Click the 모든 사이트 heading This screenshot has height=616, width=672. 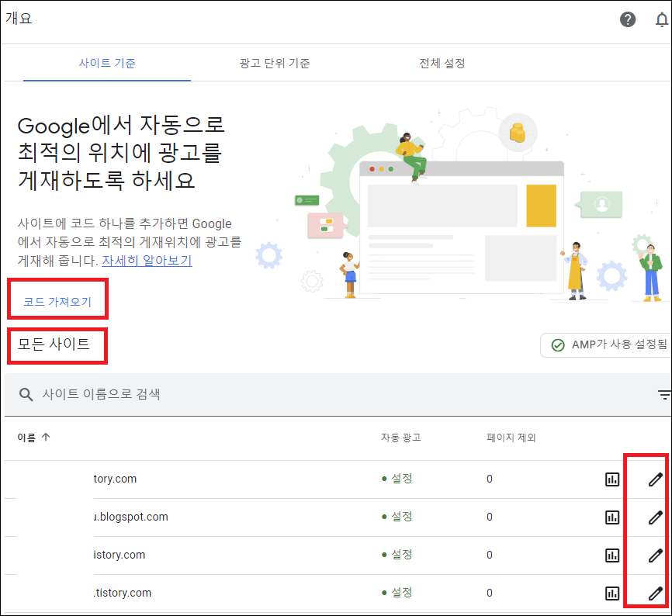pos(54,344)
